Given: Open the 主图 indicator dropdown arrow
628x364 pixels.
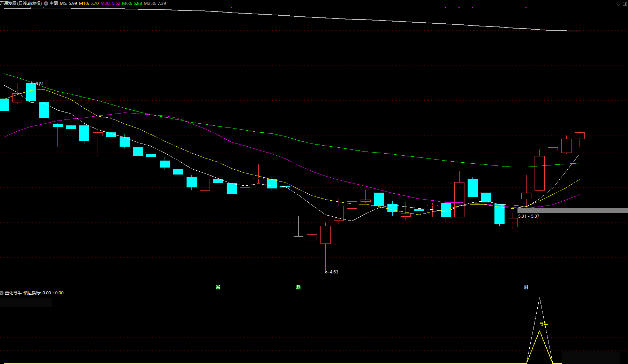Looking at the screenshot, I should point(46,3).
